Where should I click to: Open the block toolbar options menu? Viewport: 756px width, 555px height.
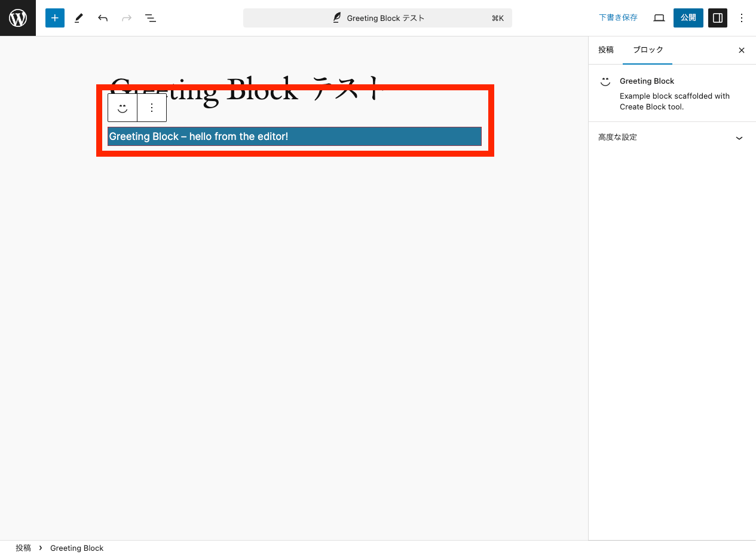pos(152,108)
